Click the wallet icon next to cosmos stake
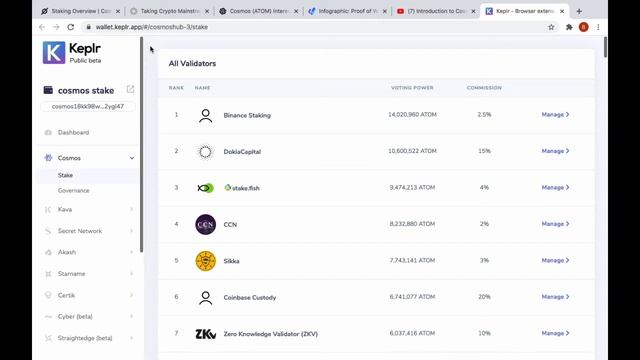Screen dimensions: 640x360 coord(48,90)
